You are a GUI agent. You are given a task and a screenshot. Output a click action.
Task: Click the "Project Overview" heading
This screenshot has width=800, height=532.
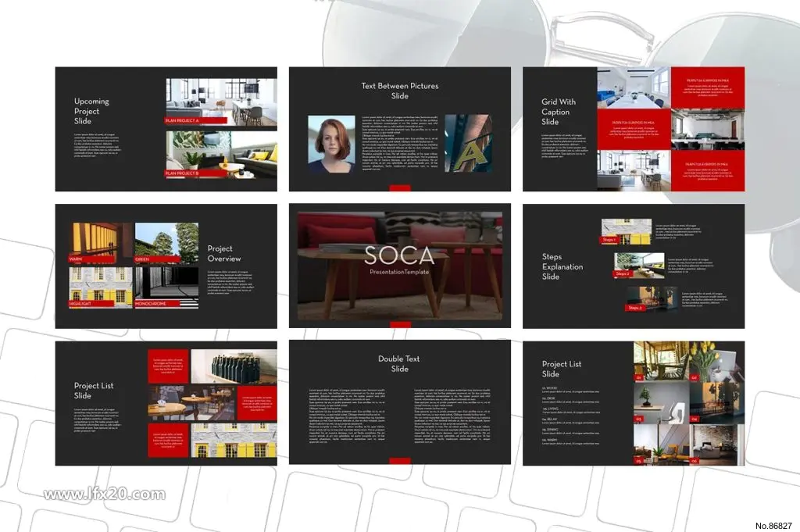[224, 254]
